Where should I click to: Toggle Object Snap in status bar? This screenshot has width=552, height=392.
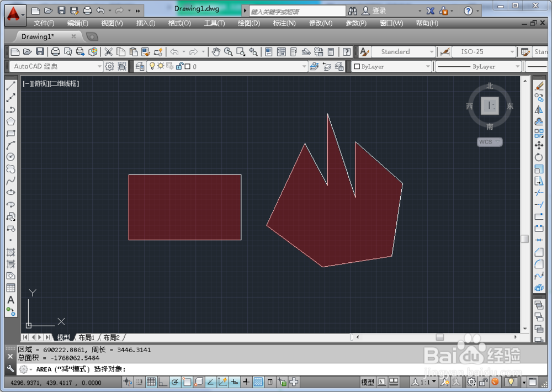point(187,382)
